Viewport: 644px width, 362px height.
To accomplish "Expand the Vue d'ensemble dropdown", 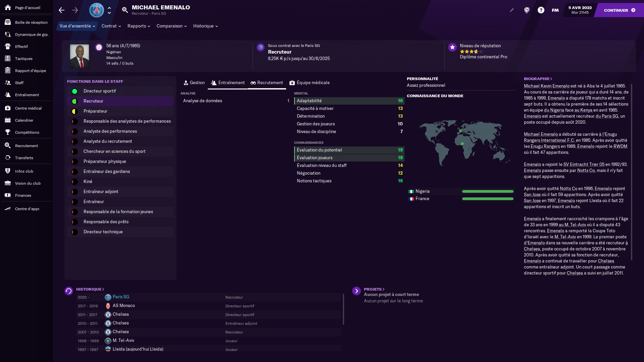I will coord(77,26).
